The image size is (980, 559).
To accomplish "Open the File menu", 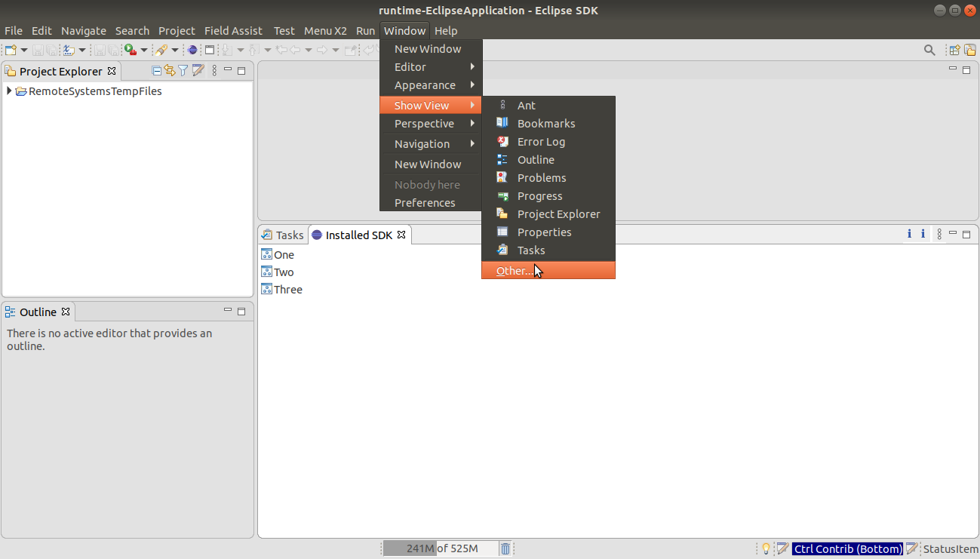I will 14,31.
